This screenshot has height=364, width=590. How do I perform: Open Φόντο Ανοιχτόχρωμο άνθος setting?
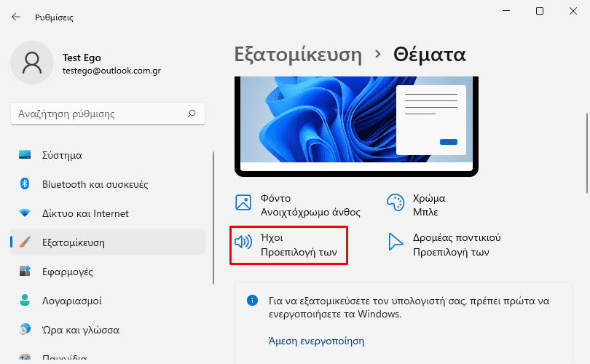click(x=299, y=205)
